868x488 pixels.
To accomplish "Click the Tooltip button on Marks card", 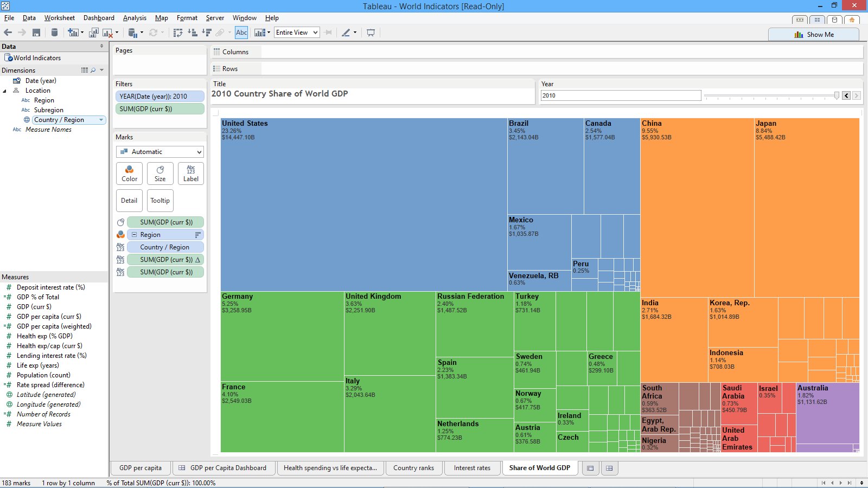I will 160,201.
